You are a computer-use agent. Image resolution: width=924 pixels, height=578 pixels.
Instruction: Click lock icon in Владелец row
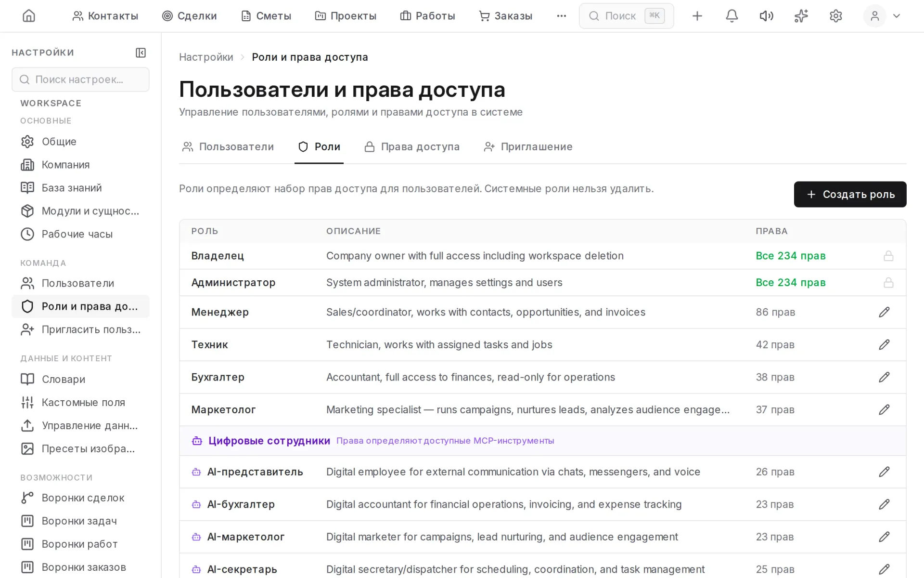tap(888, 256)
